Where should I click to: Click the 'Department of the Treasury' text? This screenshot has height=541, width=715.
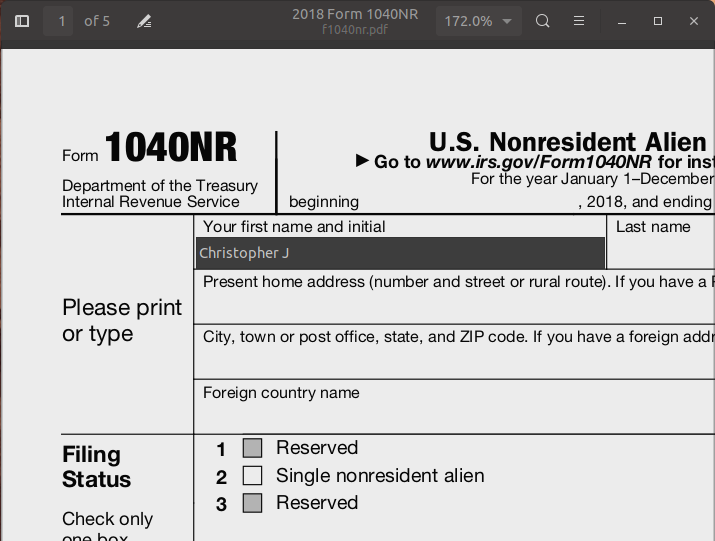pos(160,186)
